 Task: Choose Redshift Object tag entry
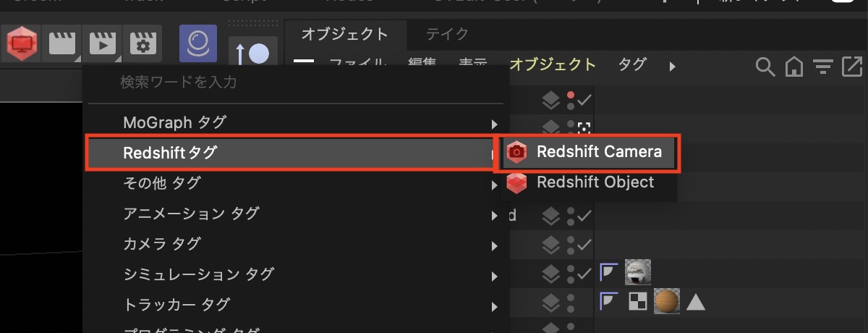point(587,182)
